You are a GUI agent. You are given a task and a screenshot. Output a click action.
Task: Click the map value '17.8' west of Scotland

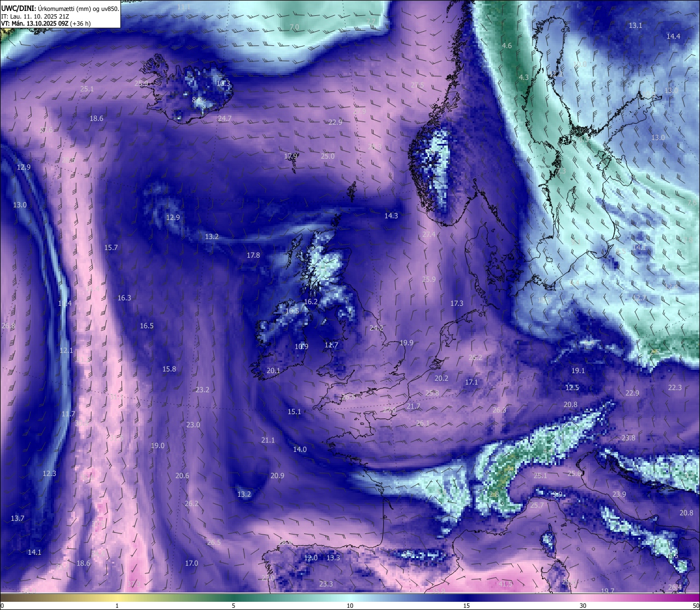(x=253, y=255)
